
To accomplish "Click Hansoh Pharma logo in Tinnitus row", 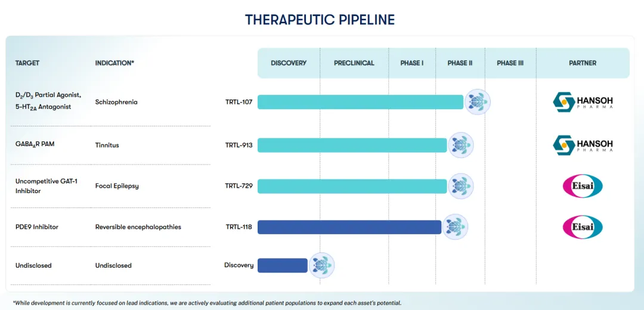I will pos(583,145).
